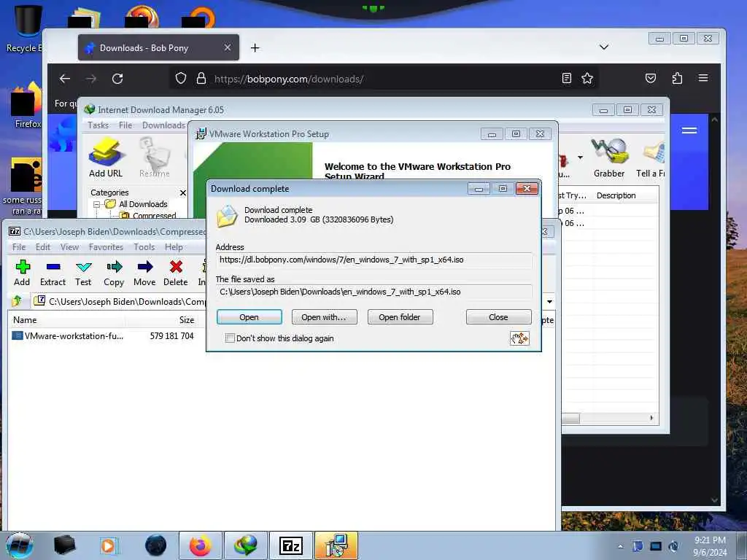747x560 pixels.
Task: Click Move in 7-Zip toolbar
Action: point(145,273)
